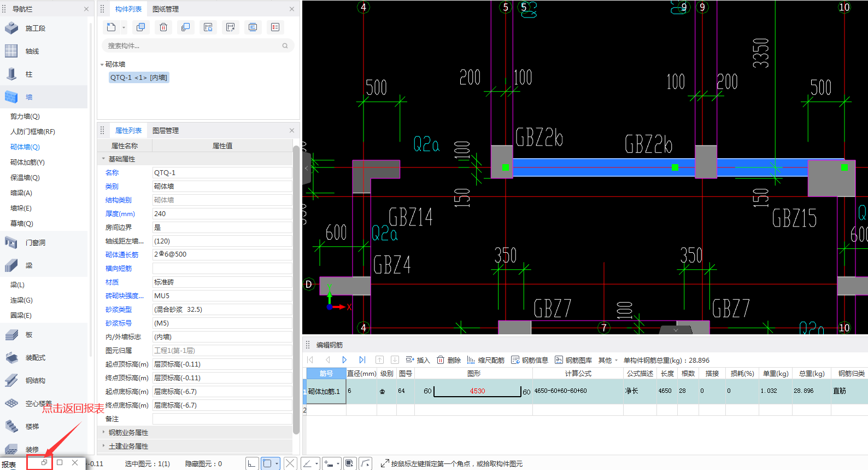Open the 装配式 navigation category
The width and height of the screenshot is (868, 470).
44,357
